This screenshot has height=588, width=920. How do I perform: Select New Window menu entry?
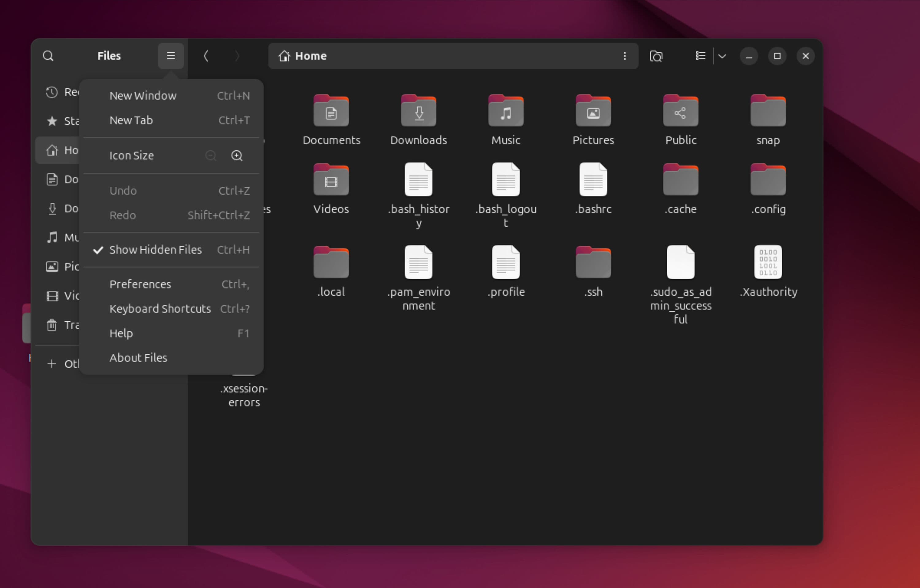pyautogui.click(x=143, y=95)
